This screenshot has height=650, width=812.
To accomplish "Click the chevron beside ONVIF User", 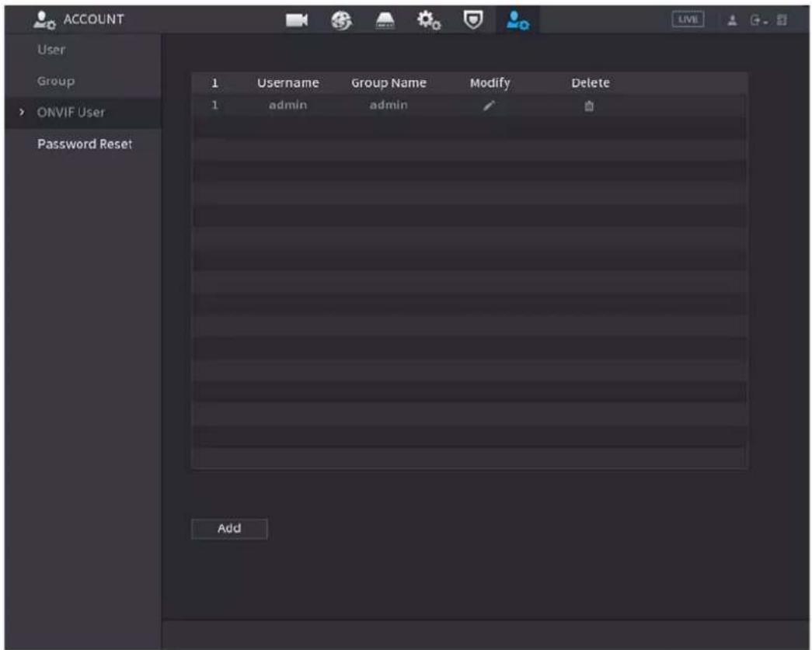I will click(22, 112).
